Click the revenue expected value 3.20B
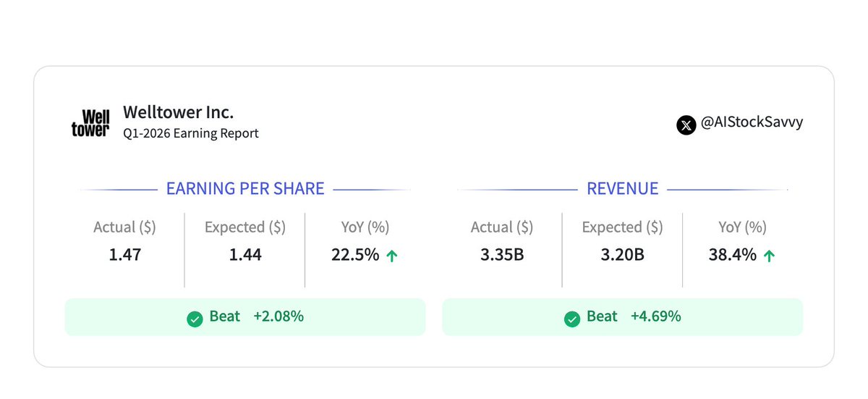This screenshot has width=868, height=399. pos(622,255)
